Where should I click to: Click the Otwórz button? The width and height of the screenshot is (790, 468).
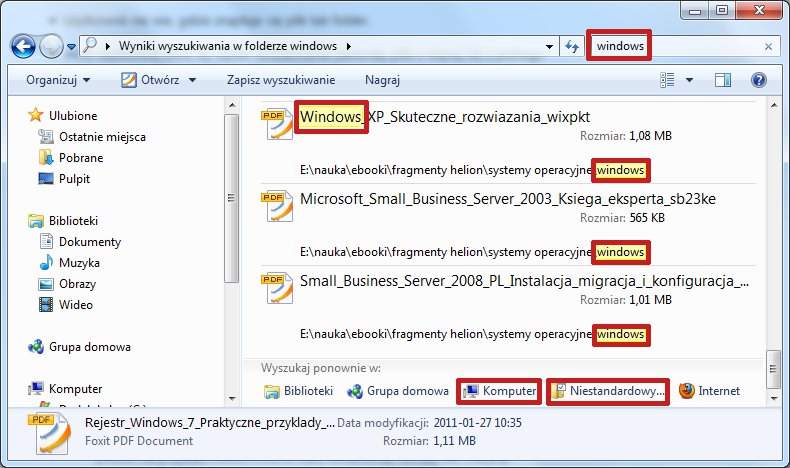tap(150, 80)
